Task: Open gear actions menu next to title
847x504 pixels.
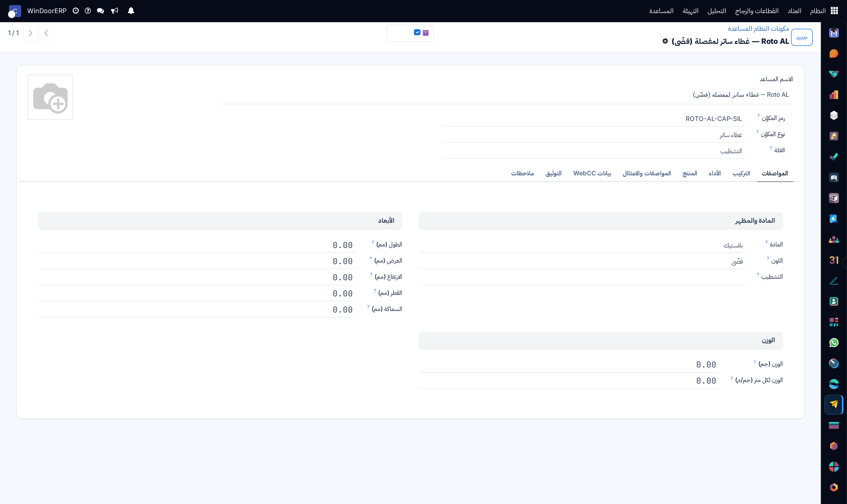Action: tap(665, 41)
